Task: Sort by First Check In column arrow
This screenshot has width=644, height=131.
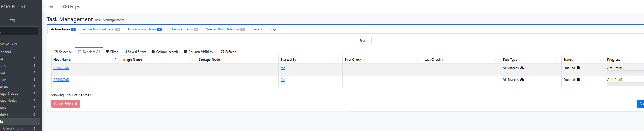Action: [417, 59]
